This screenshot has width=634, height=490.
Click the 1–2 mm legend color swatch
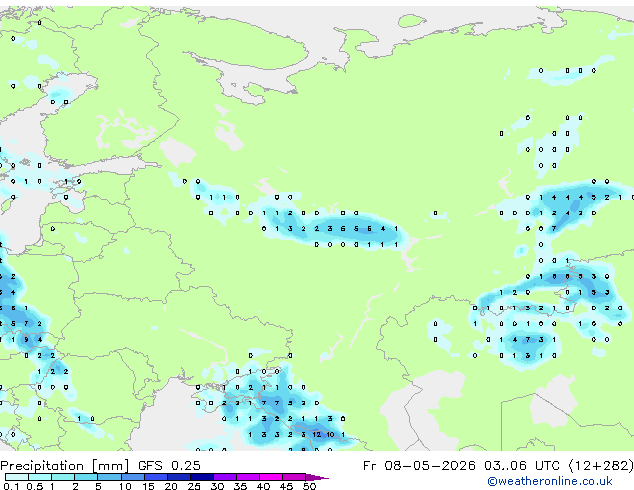63,477
